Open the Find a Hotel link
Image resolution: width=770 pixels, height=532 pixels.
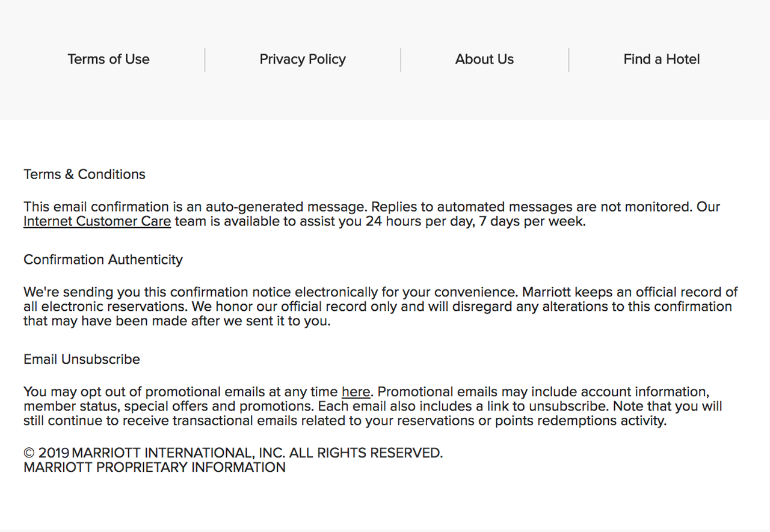tap(661, 59)
